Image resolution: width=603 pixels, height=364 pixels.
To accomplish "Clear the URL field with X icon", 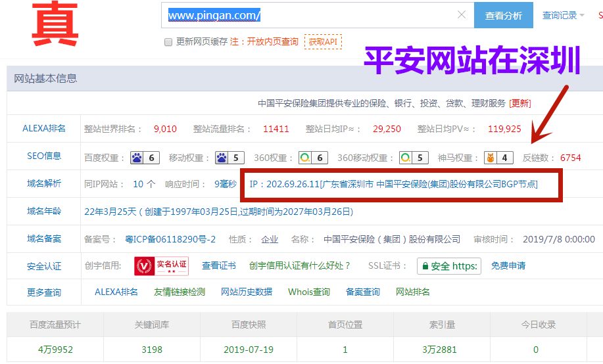I will (x=462, y=15).
